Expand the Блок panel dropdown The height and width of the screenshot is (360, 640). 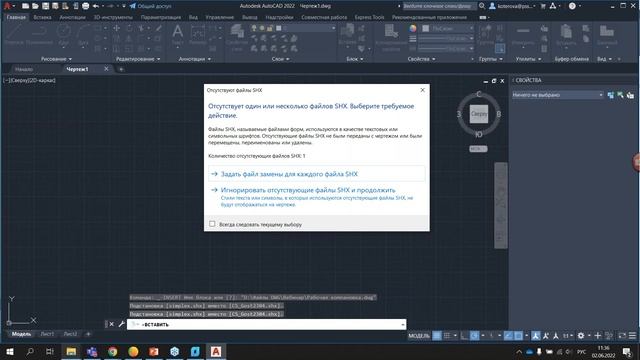355,59
